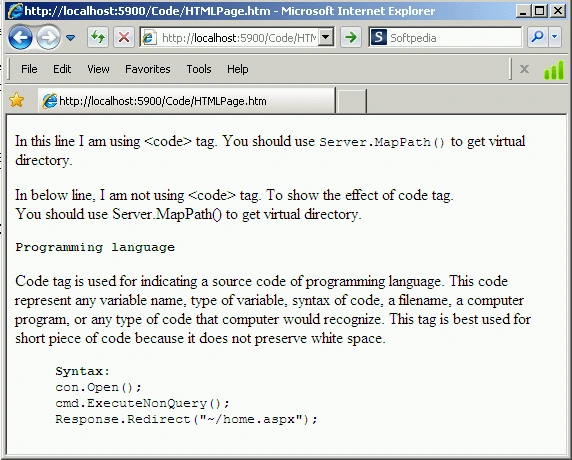The image size is (572, 460).
Task: Click the gray X toolbar close icon
Action: tap(524, 69)
